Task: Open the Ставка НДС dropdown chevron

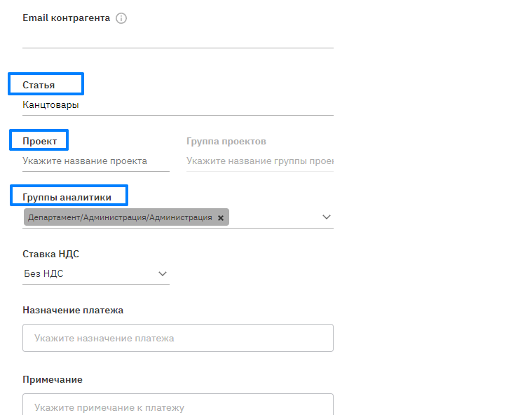Action: [163, 273]
